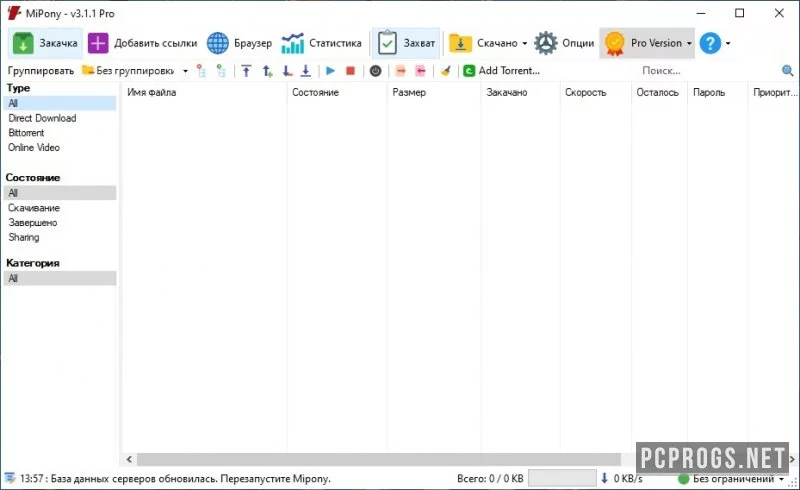Sort by Имя файла column header
Viewport: 800px width, 490px height.
[x=204, y=92]
